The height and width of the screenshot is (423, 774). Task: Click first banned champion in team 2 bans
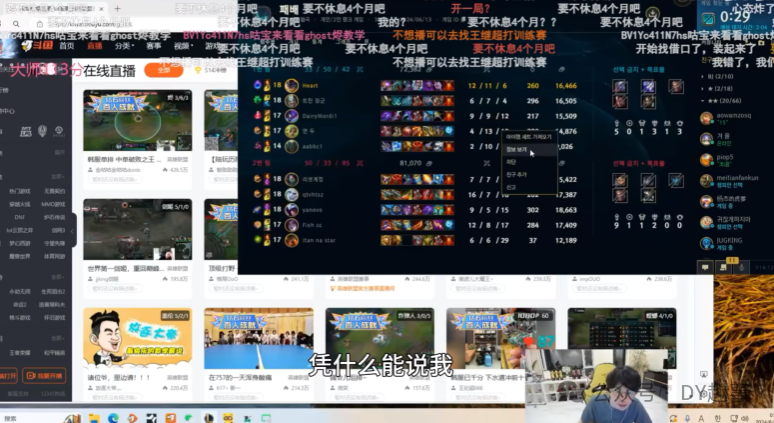click(x=620, y=180)
